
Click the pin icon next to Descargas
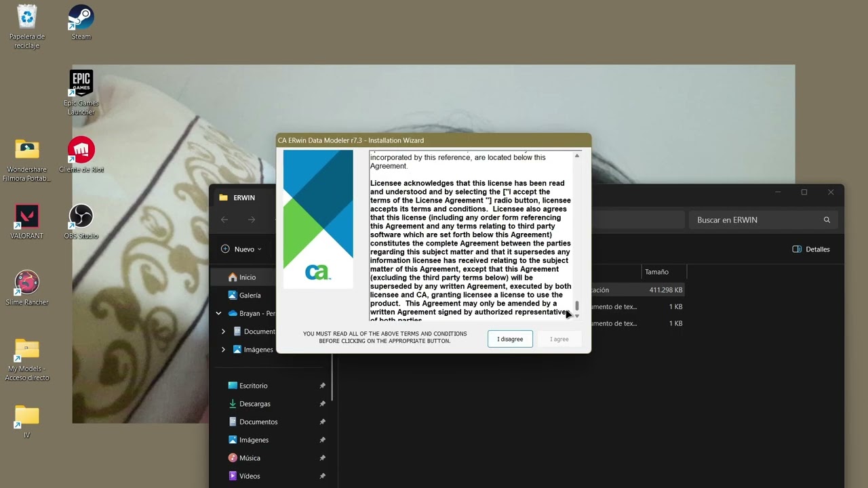click(x=322, y=403)
